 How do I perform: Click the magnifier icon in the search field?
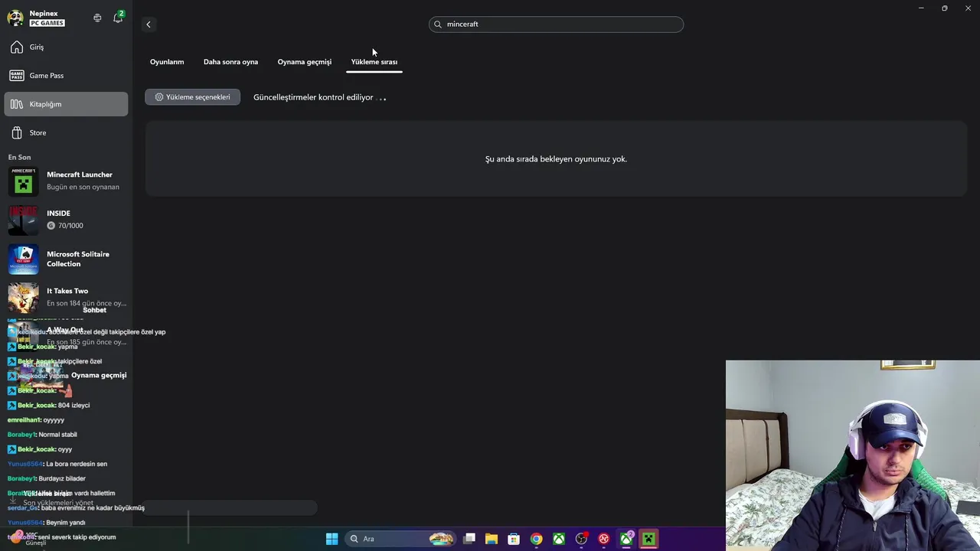point(438,24)
